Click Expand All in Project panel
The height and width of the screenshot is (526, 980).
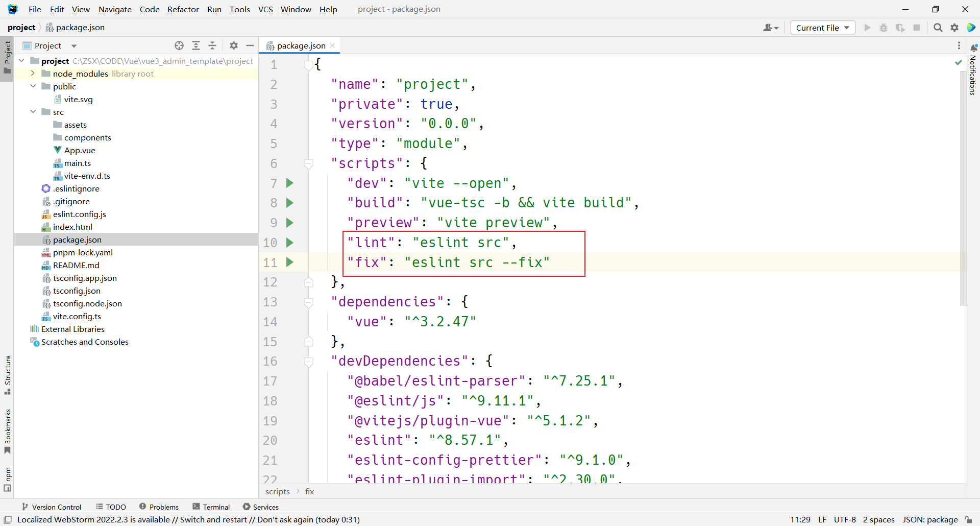(196, 45)
